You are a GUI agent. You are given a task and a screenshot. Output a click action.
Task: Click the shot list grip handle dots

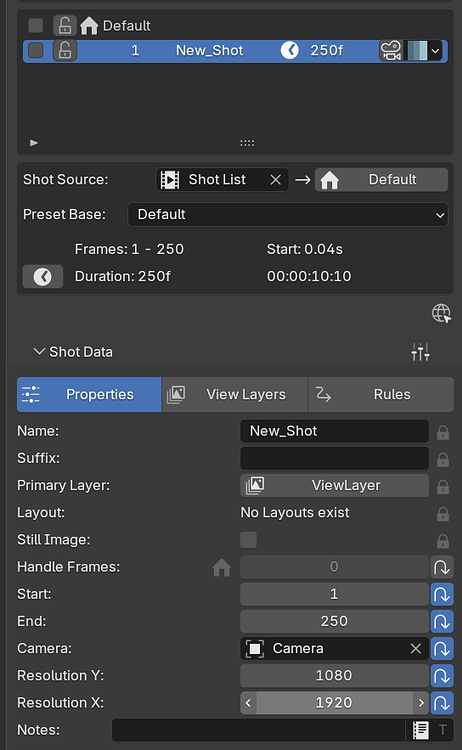click(247, 143)
